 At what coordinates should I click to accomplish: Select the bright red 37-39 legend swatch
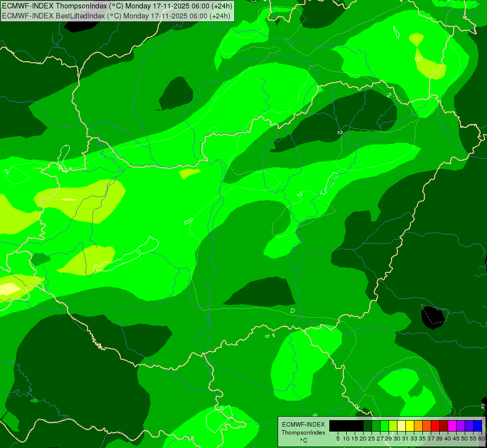click(x=435, y=426)
